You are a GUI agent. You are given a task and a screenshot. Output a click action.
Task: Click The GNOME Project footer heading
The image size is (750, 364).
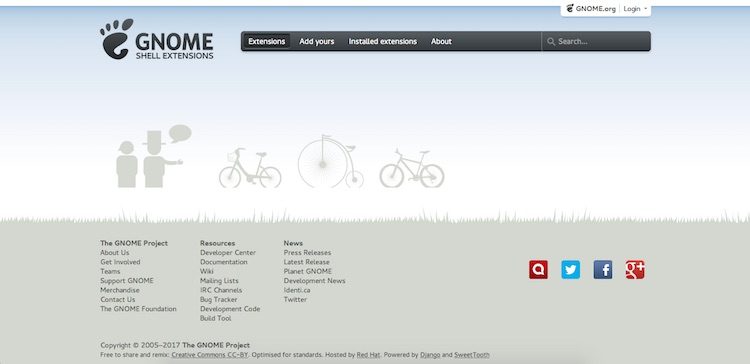[x=134, y=243]
